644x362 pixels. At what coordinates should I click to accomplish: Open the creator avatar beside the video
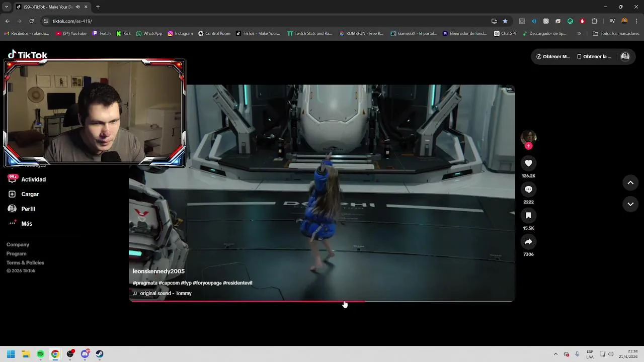click(x=528, y=137)
